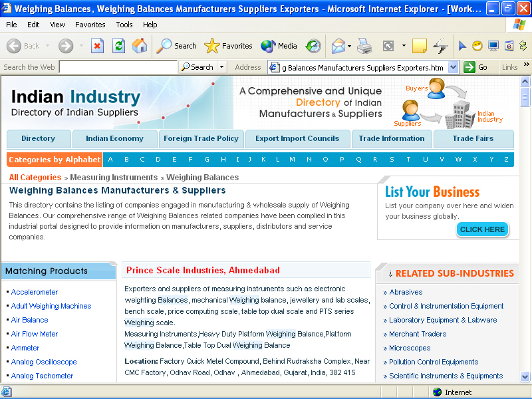Open the View menu
Image resolution: width=532 pixels, height=399 pixels.
tap(57, 25)
